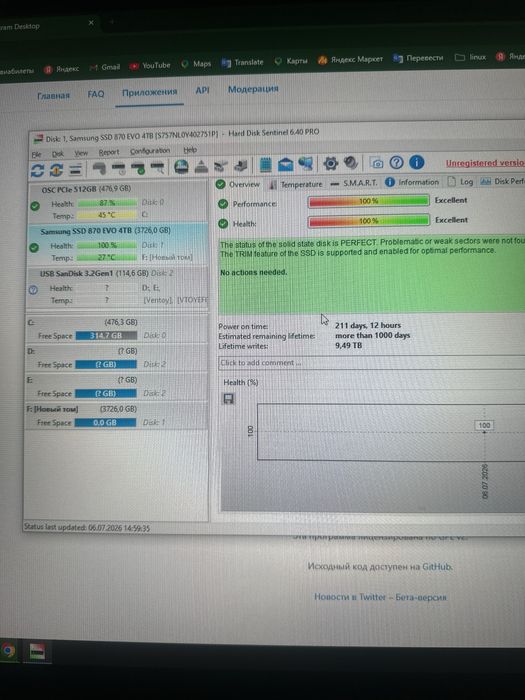Screen dimensions: 525x700
Task: Click Chrome icon in Windows taskbar
Action: [8, 650]
